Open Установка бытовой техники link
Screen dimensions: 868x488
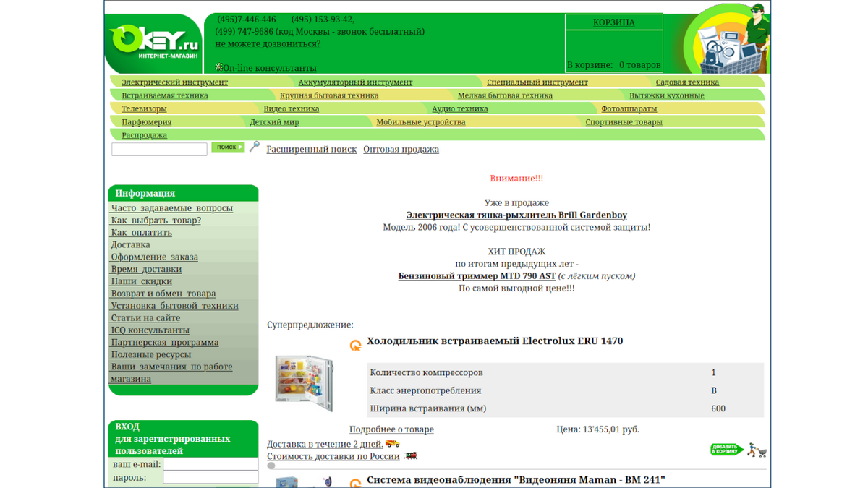pos(174,306)
